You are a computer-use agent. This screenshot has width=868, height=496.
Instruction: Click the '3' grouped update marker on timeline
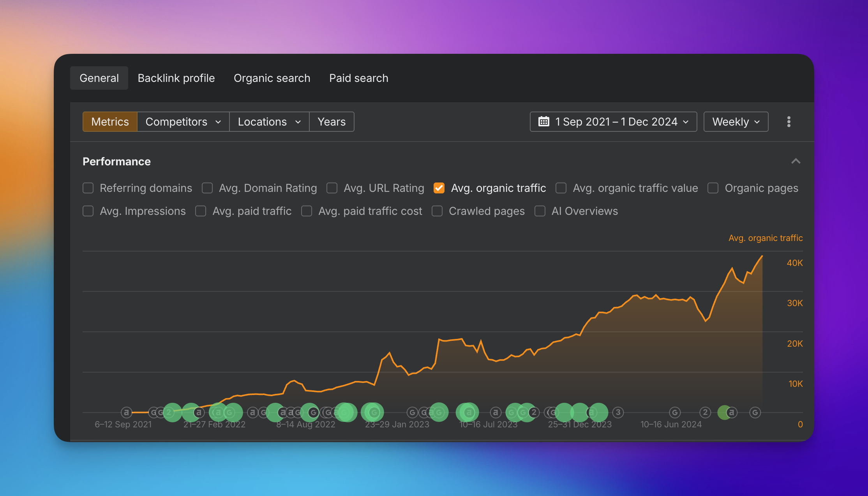coord(618,412)
